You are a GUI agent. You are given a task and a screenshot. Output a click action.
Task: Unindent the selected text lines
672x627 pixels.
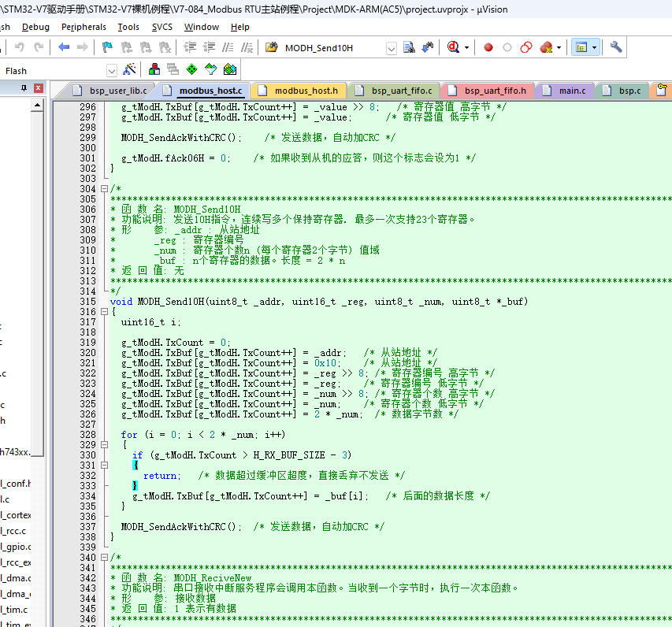[209, 47]
